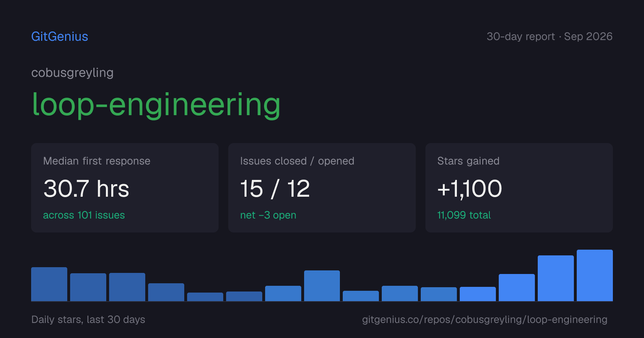Select the 15 / 12 issues figure
This screenshot has height=338, width=644.
(275, 188)
